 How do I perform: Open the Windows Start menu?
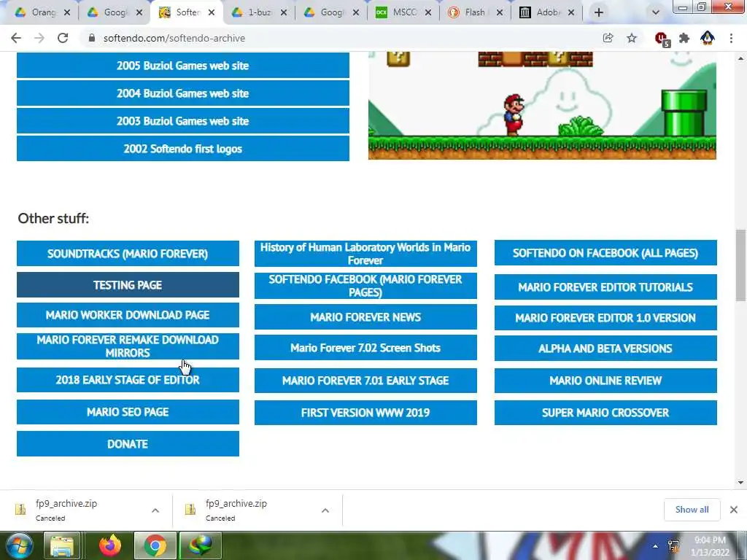point(19,545)
